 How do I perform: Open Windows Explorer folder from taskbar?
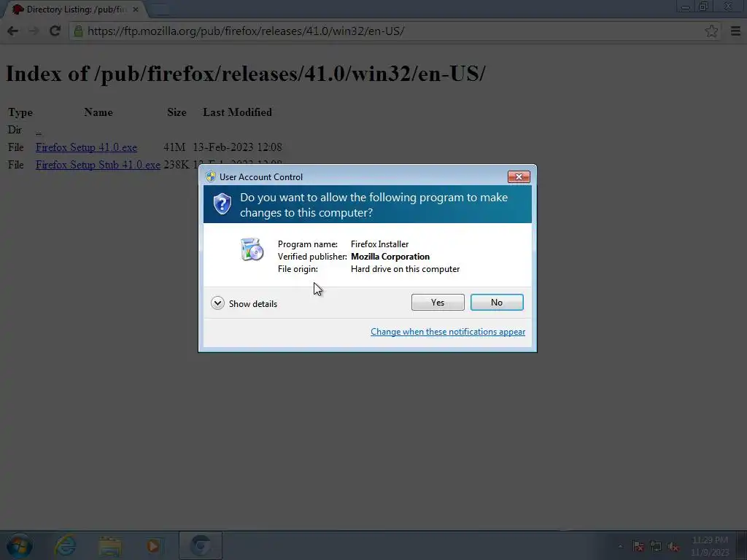pyautogui.click(x=110, y=545)
